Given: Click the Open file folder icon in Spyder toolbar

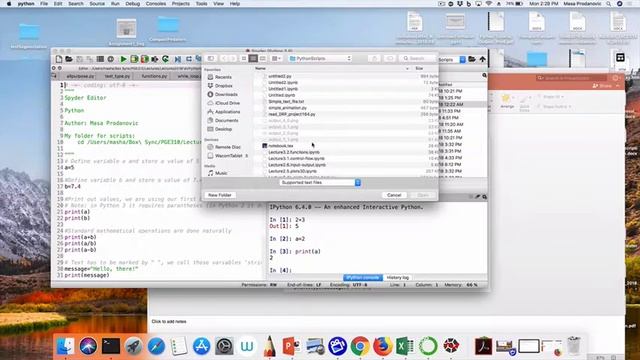Looking at the screenshot, I should [x=69, y=59].
